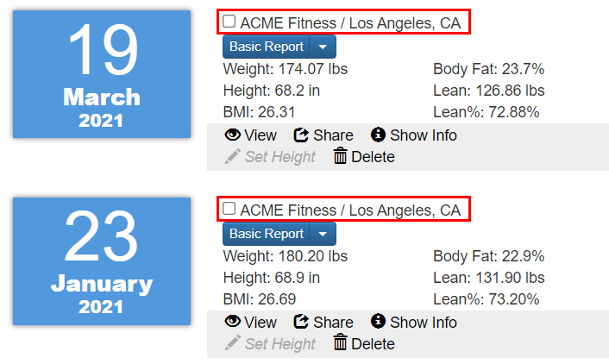609x364 pixels.
Task: Open the Basic Report for March 19 scan
Action: pos(266,47)
